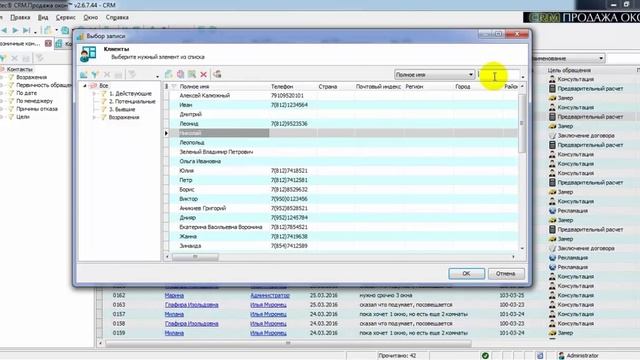This screenshot has width=640, height=360.
Task: Click the search input next to Полное имя
Action: click(x=498, y=75)
